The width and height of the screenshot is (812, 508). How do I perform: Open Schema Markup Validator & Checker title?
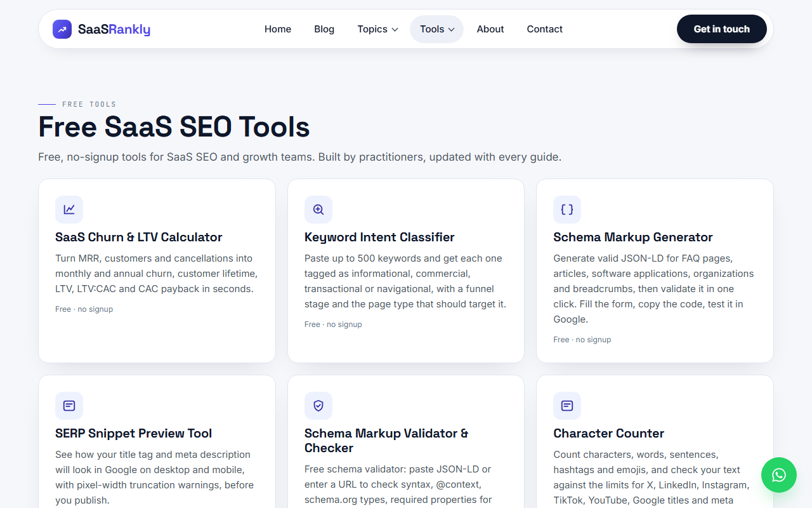point(386,440)
